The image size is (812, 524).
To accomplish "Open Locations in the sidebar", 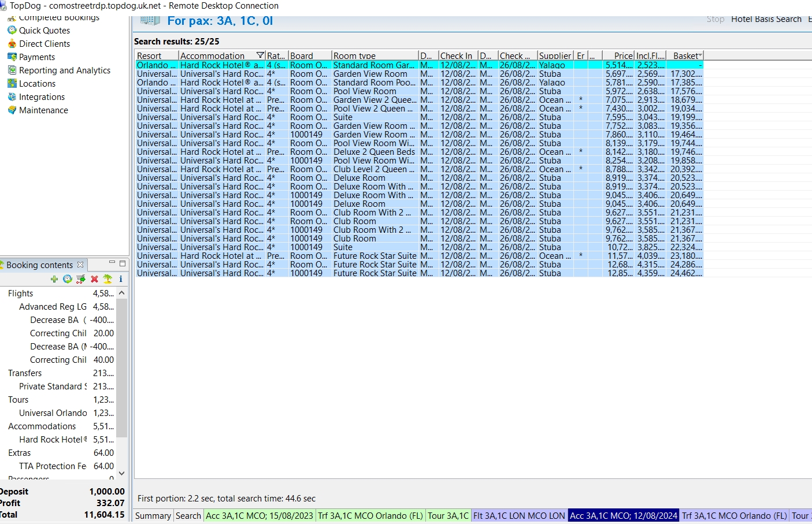I will pos(38,83).
